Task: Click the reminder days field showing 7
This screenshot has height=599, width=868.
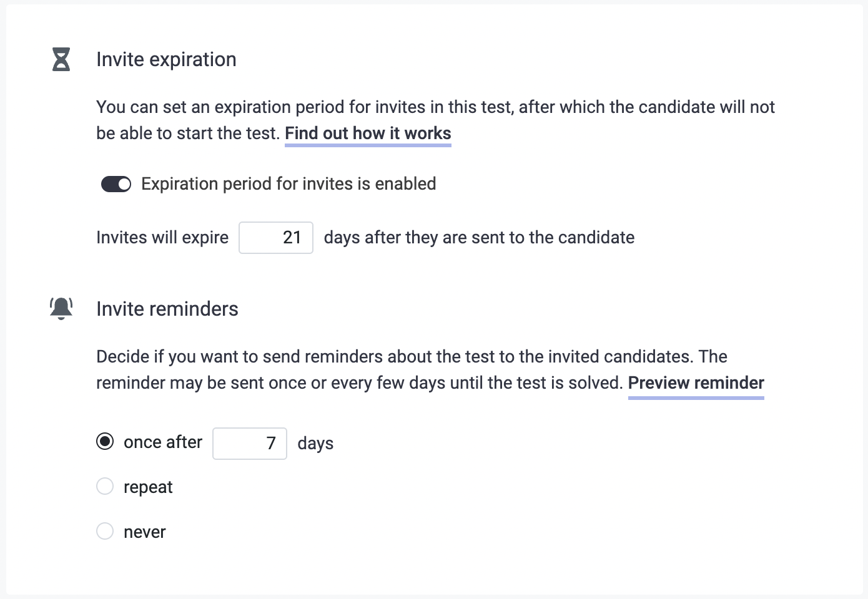Action: (x=250, y=444)
